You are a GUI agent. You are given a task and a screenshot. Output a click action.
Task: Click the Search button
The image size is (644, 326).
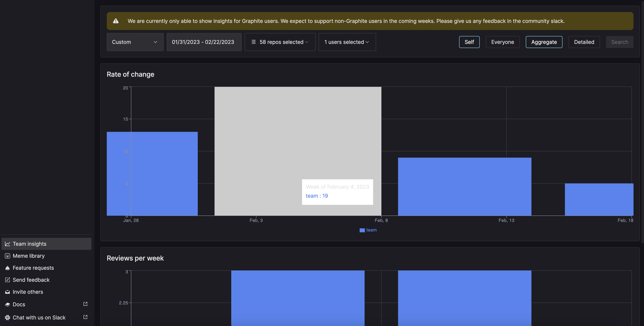coord(619,42)
